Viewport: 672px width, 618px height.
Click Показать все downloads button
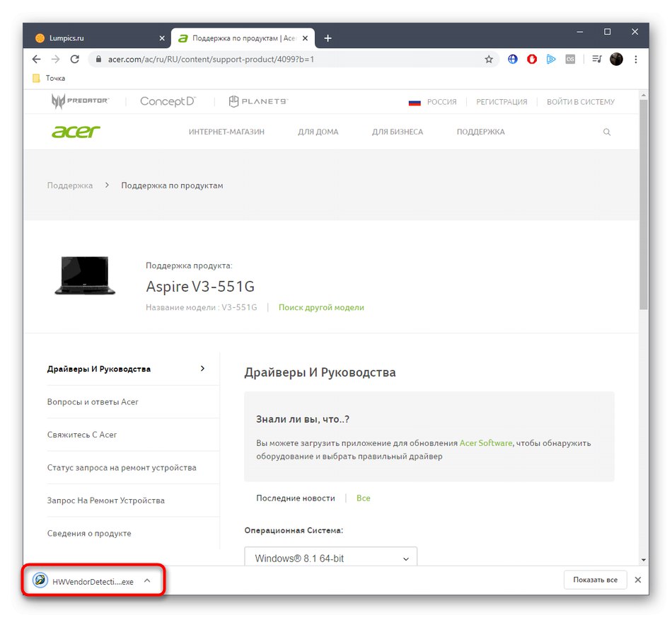point(596,580)
